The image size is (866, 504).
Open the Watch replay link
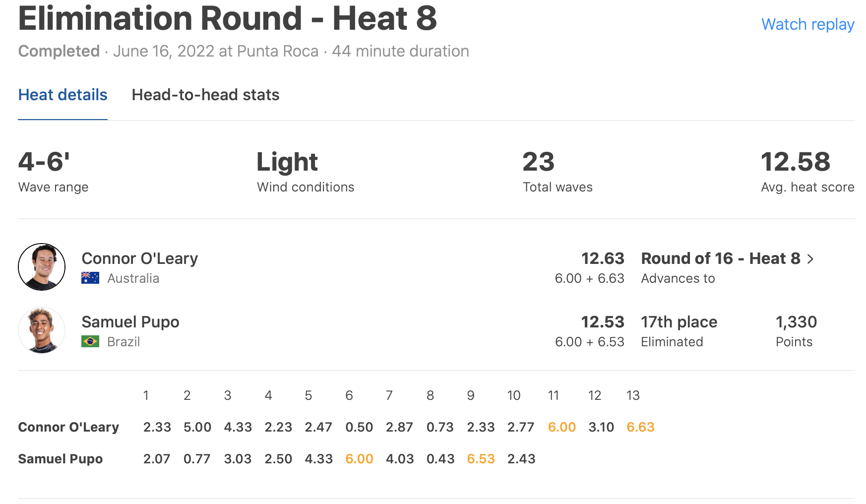pyautogui.click(x=807, y=24)
